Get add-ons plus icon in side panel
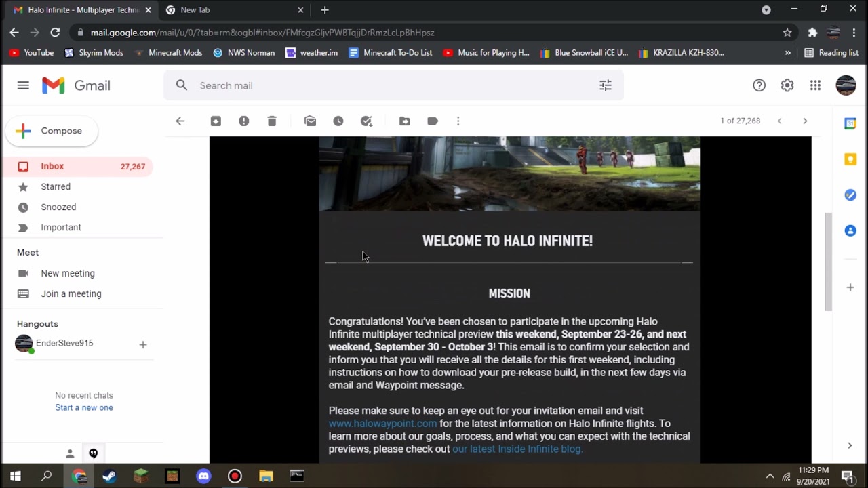Image resolution: width=868 pixels, height=488 pixels. (850, 287)
